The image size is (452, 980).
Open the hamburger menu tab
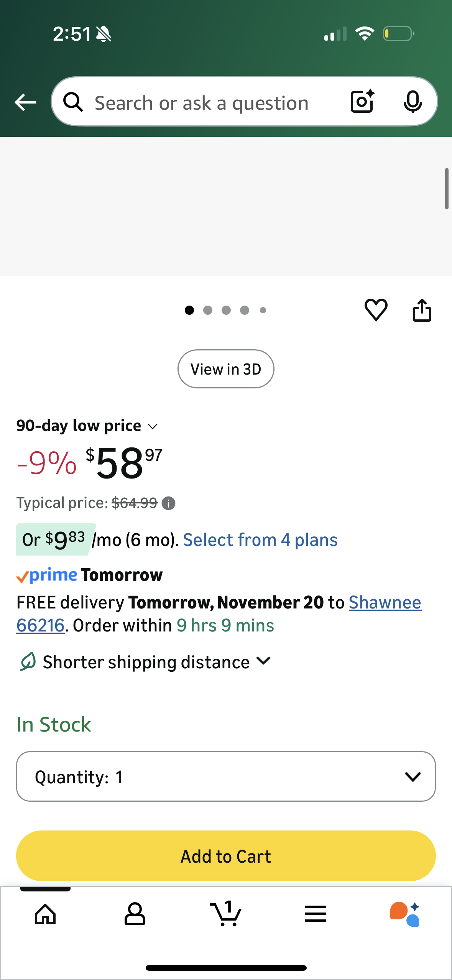point(316,914)
